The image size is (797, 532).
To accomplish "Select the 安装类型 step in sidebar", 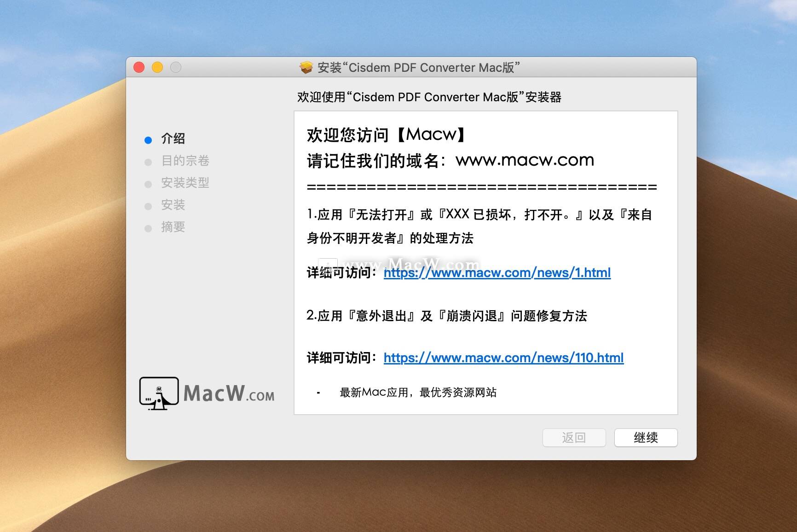I will pyautogui.click(x=185, y=183).
